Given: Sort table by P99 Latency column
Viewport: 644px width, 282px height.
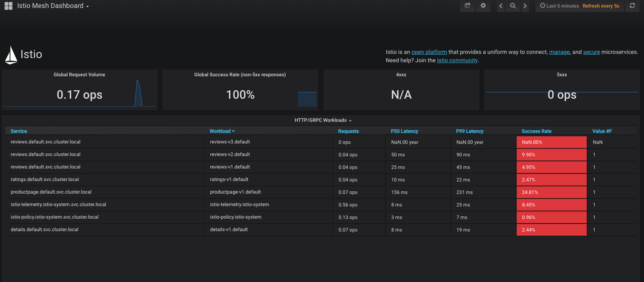Looking at the screenshot, I should coord(470,131).
